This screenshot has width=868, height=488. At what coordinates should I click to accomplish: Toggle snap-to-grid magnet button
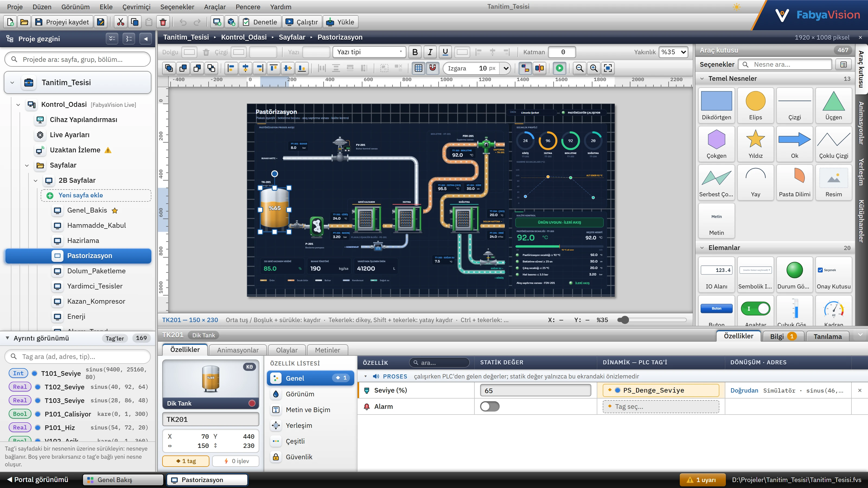coord(432,68)
